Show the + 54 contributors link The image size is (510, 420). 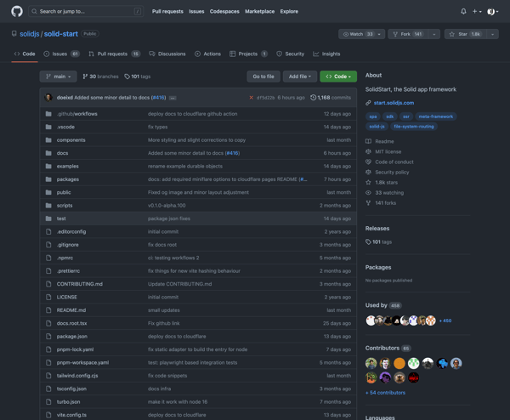(385, 393)
